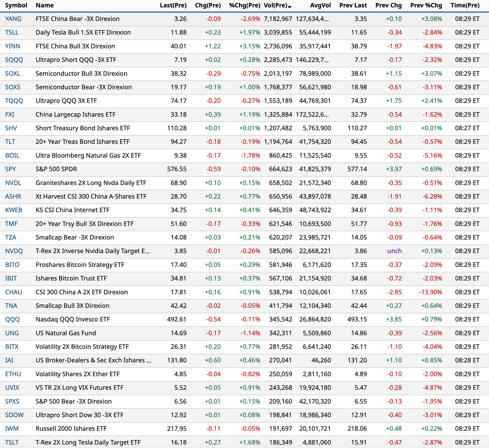Sort table by Symbol column header
The height and width of the screenshot is (448, 489).
(16, 5)
